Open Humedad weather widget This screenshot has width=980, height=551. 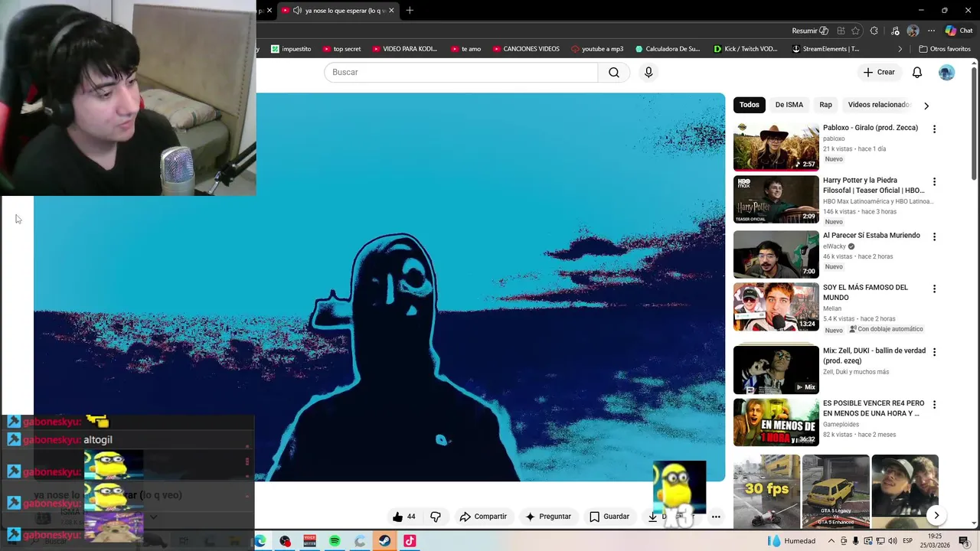pyautogui.click(x=792, y=541)
